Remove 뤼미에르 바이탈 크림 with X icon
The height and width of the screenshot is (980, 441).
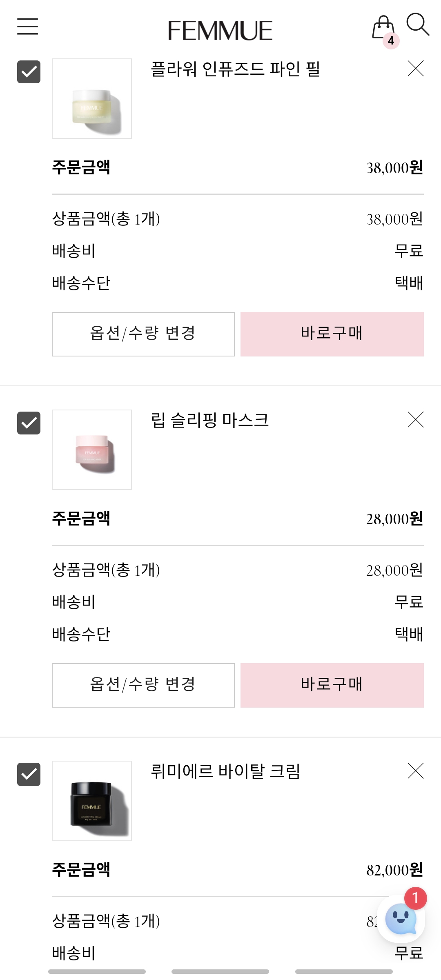coord(416,771)
